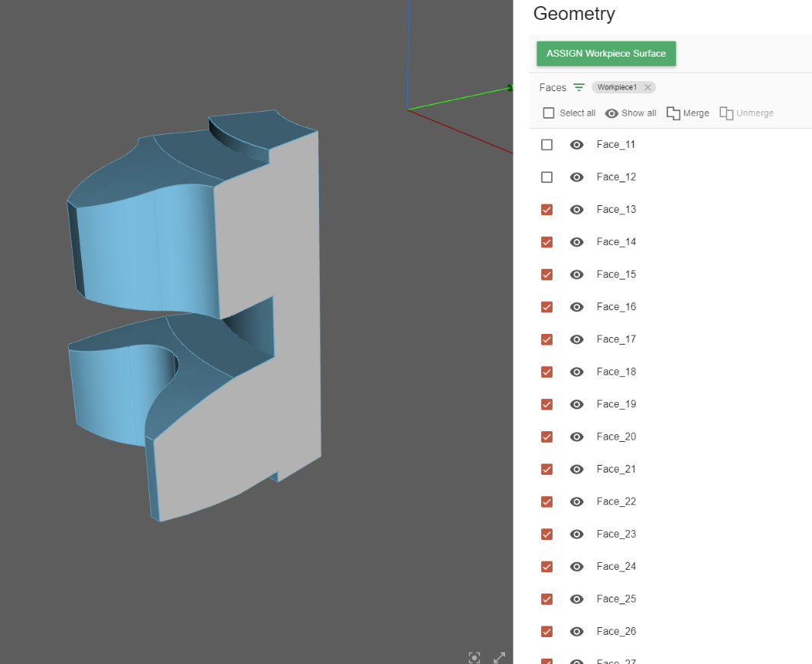Click the Merge faces icon
The width and height of the screenshot is (812, 664).
673,113
